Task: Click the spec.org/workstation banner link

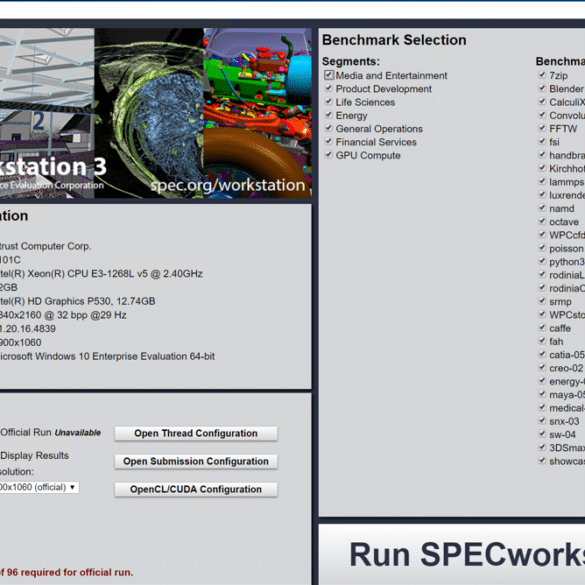Action: tap(228, 185)
